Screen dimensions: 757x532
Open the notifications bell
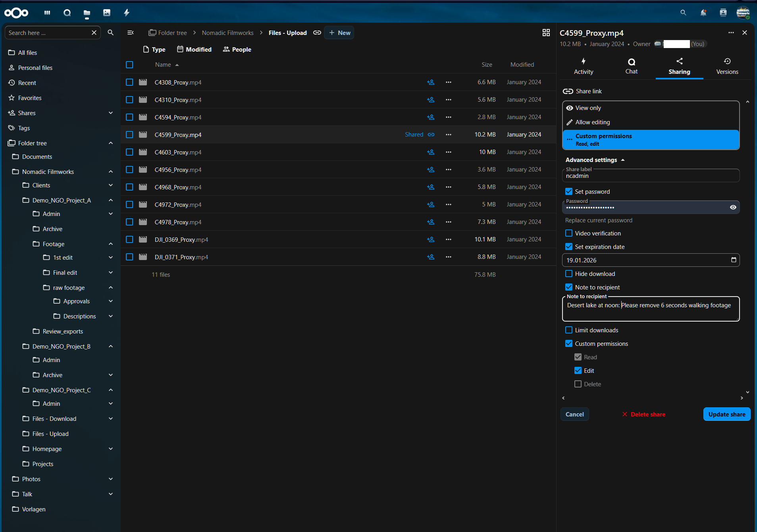tap(703, 13)
